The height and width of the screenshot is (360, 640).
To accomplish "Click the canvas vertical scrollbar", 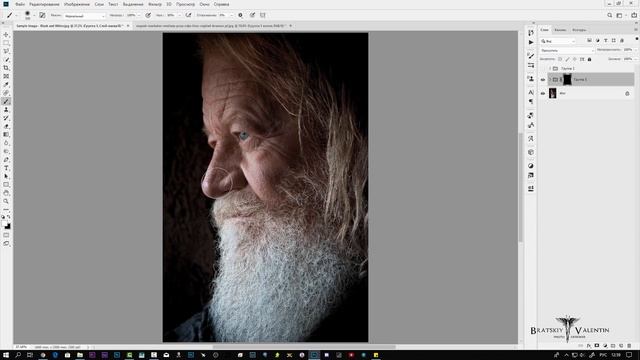I will click(520, 188).
